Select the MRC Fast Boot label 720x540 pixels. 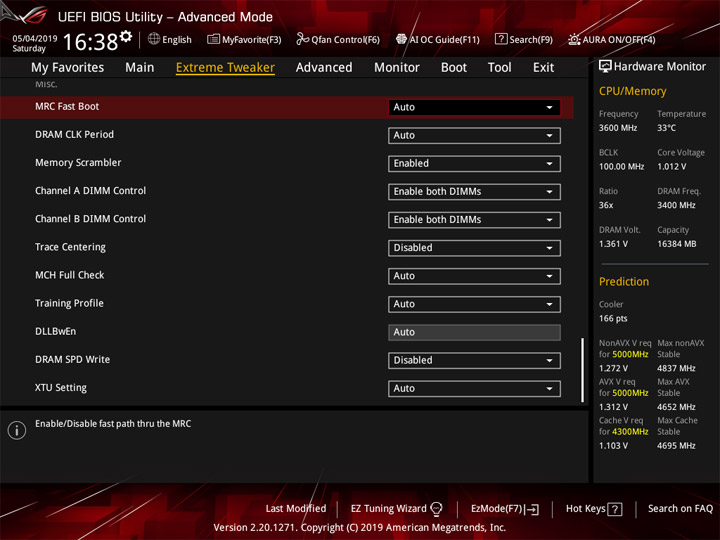[x=67, y=107]
